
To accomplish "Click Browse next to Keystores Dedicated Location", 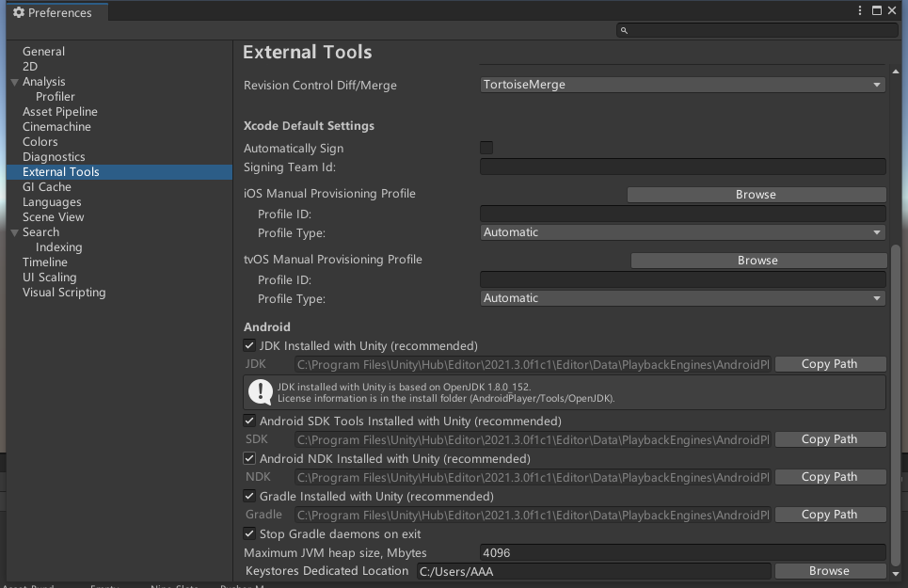I will tap(829, 570).
